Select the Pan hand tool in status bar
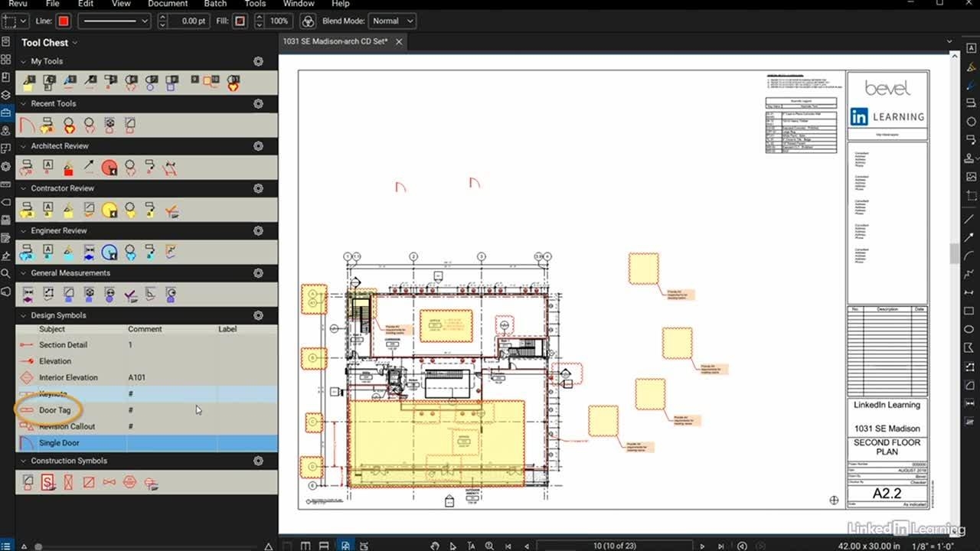Viewport: 980px width, 551px height. (434, 546)
